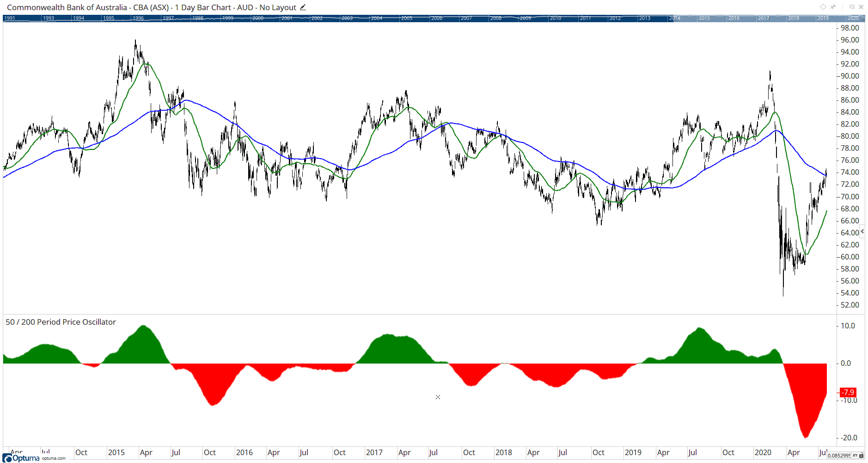Click 2007 on the overview timeline bar
The width and height of the screenshot is (868, 463).
466,18
